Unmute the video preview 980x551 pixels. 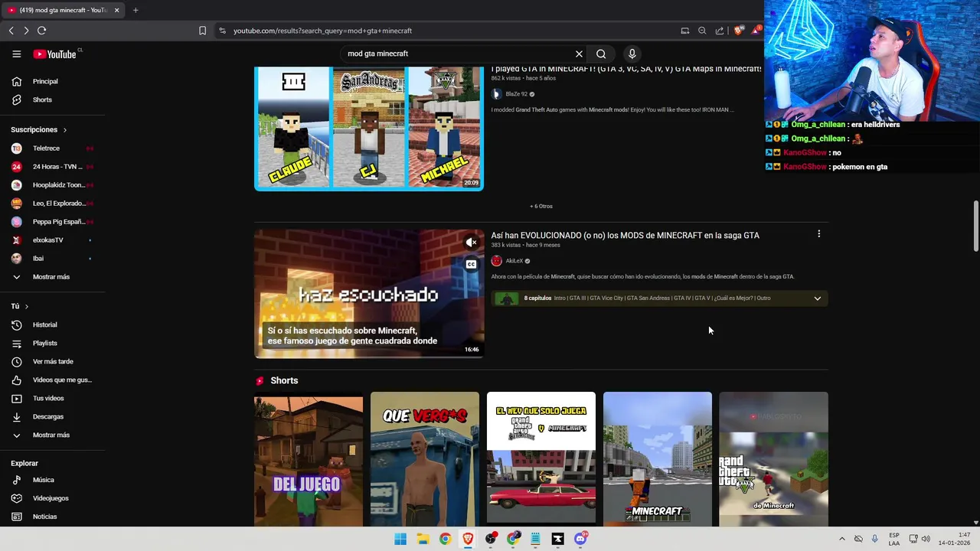[x=471, y=243]
